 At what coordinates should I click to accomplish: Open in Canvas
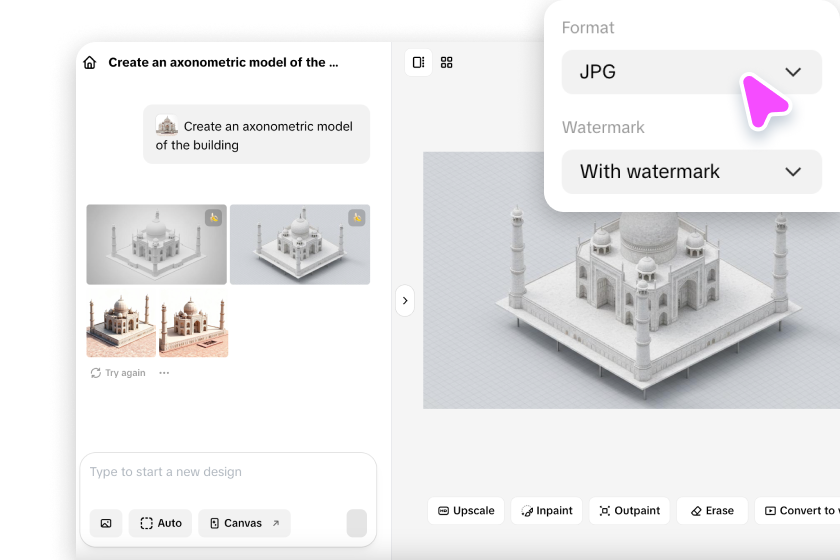(x=244, y=523)
